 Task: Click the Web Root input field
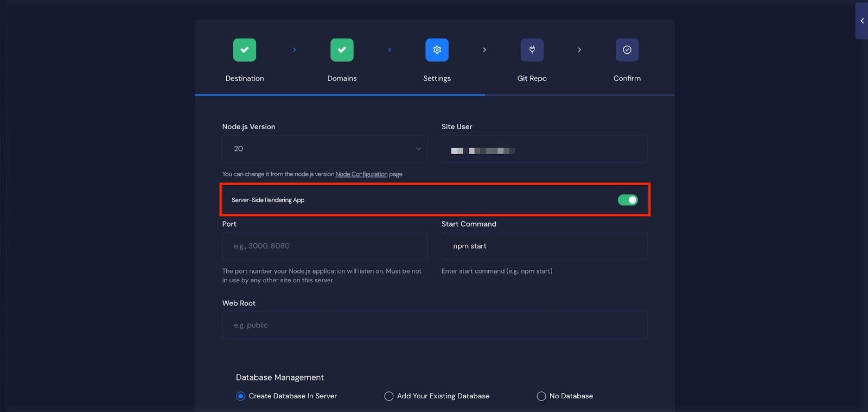(434, 325)
